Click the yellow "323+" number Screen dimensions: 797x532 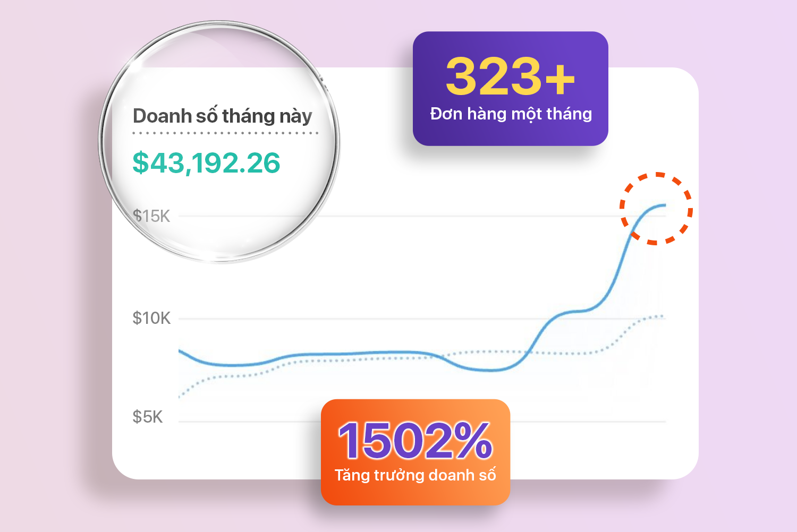point(510,77)
